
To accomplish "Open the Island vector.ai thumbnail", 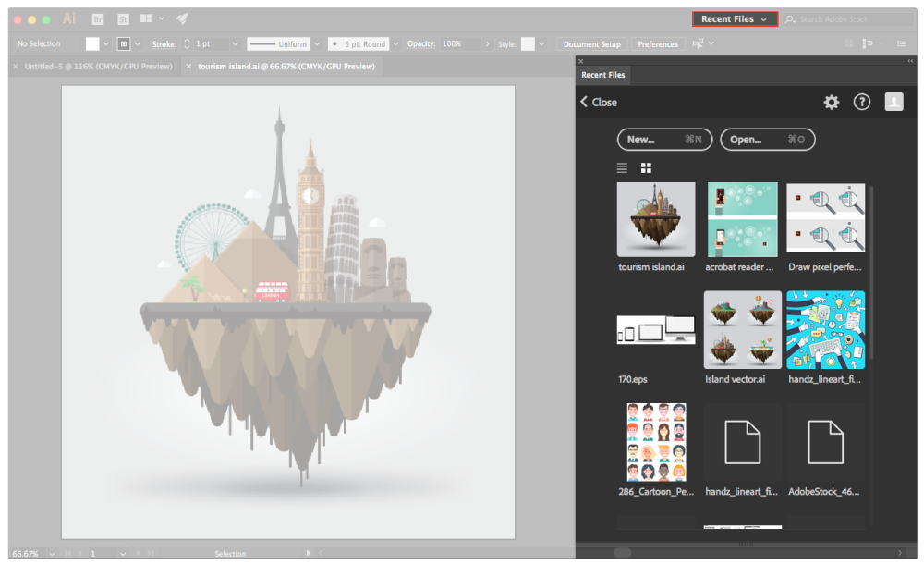I will point(742,329).
